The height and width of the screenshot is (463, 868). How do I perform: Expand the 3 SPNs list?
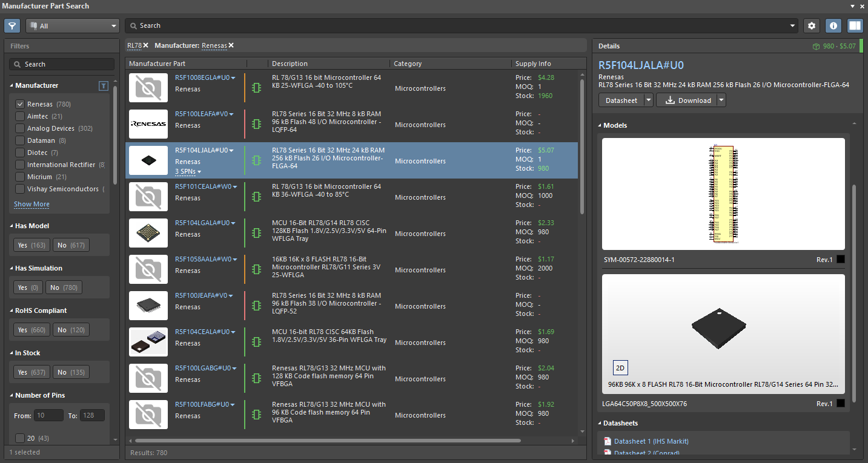pos(188,172)
